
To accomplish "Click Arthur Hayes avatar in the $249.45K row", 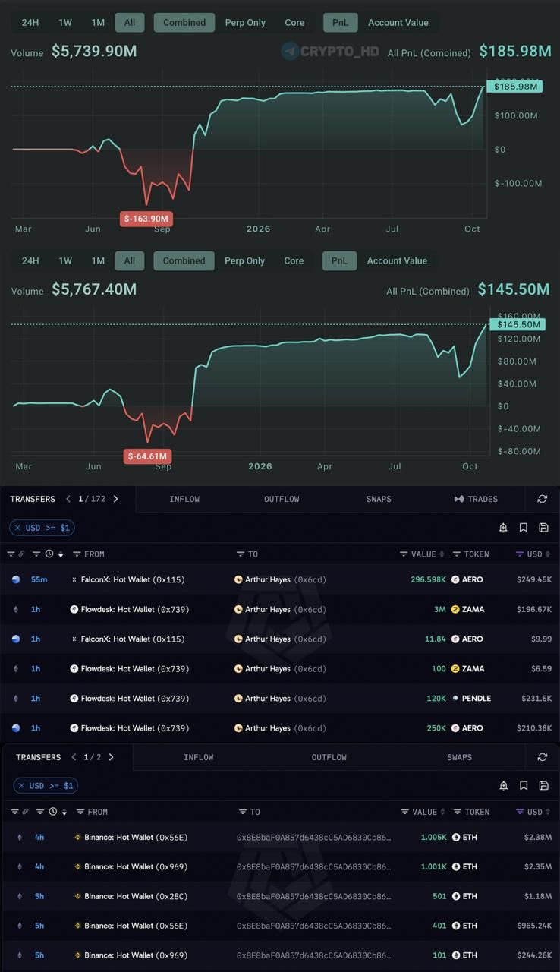I will (238, 579).
